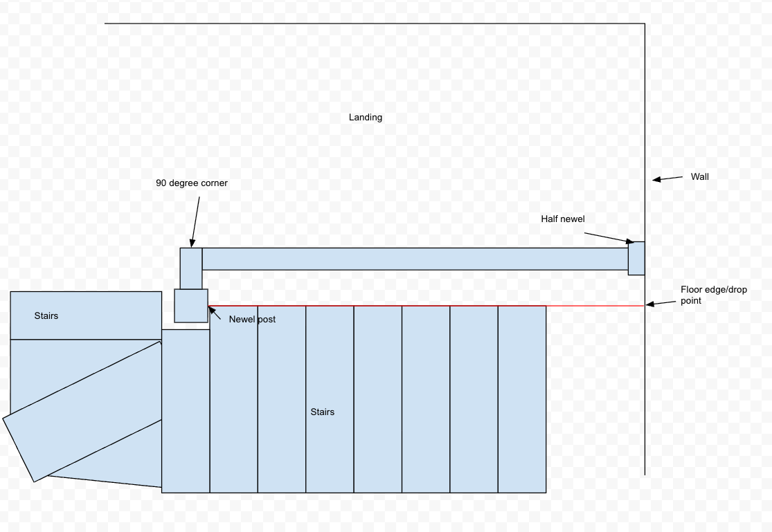This screenshot has height=532, width=772.
Task: Select the "Newel post" label
Action: click(x=252, y=320)
